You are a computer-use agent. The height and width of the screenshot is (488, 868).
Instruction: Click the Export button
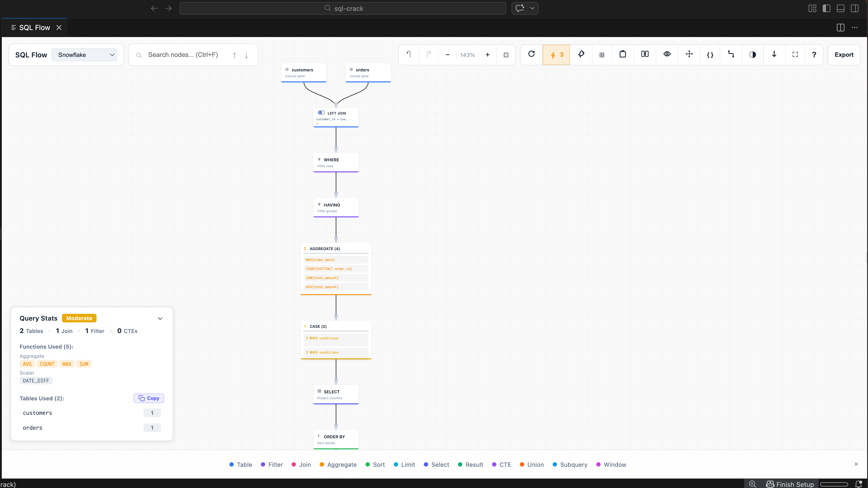point(844,54)
